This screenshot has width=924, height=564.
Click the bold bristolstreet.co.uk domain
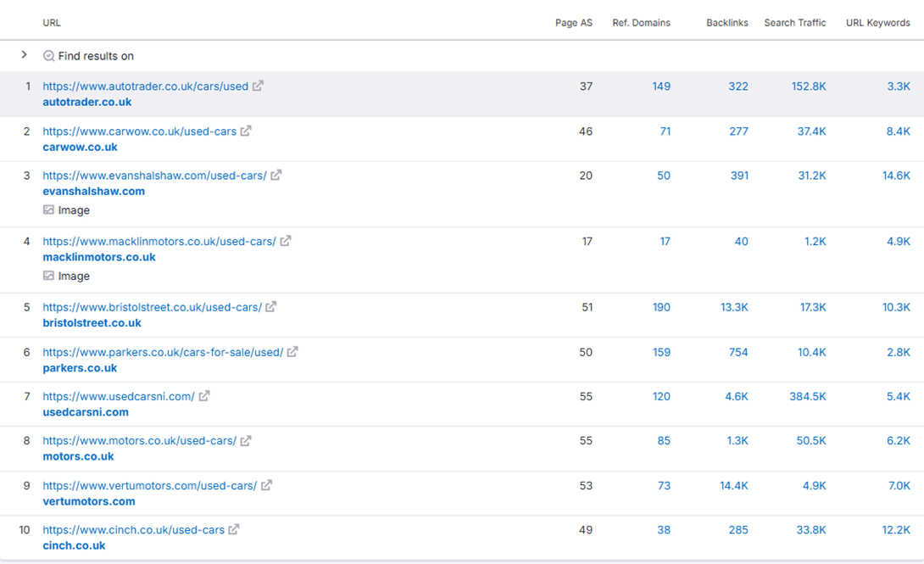tap(92, 323)
